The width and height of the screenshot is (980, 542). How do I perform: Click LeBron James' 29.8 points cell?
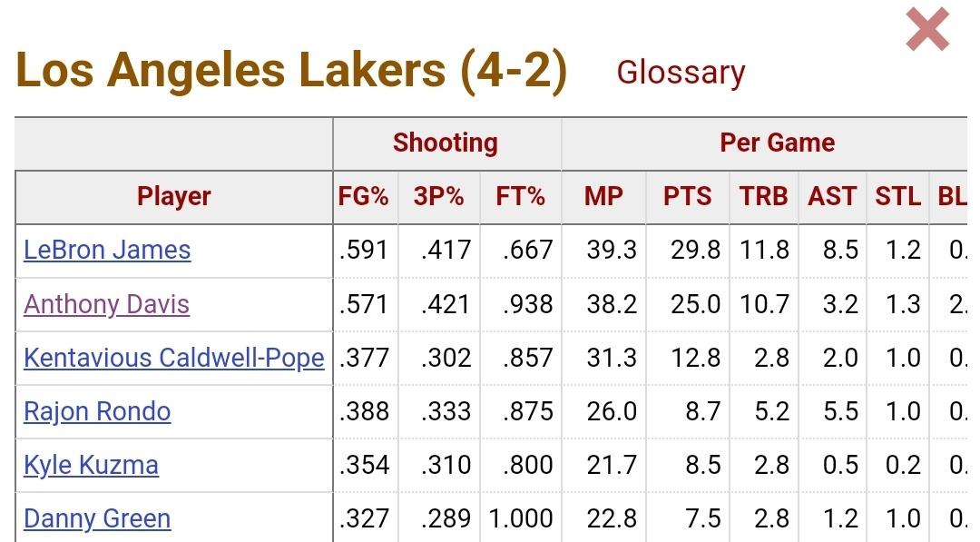[696, 250]
